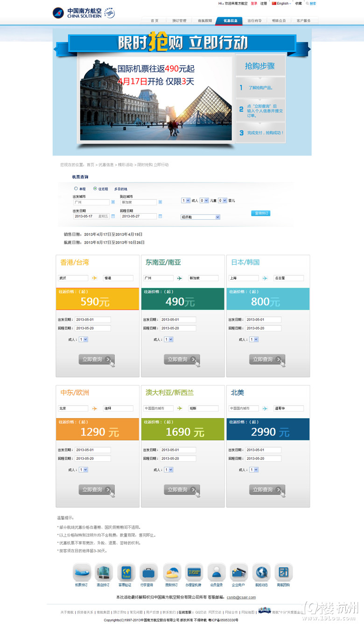Open the 航班动态 flight status icon
The width and height of the screenshot is (364, 624).
click(261, 572)
